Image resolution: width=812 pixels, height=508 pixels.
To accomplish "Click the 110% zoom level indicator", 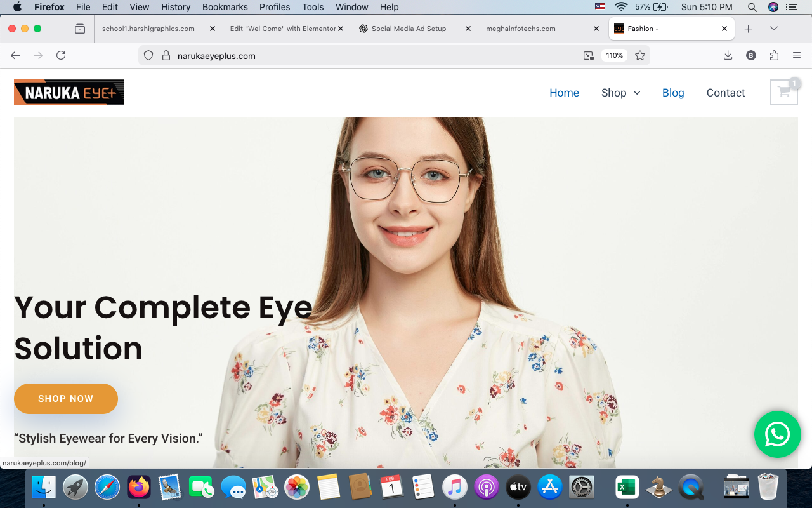I will click(614, 56).
